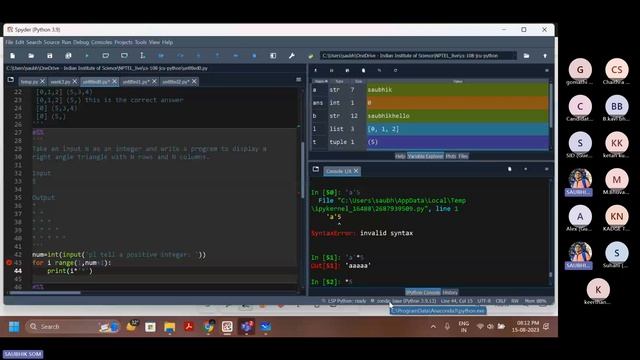Save the current file with disk icon
640x360 pixels.
click(x=50, y=56)
